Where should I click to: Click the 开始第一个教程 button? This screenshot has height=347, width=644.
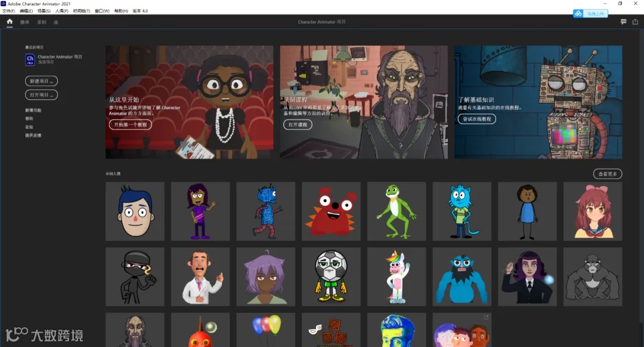tap(130, 125)
